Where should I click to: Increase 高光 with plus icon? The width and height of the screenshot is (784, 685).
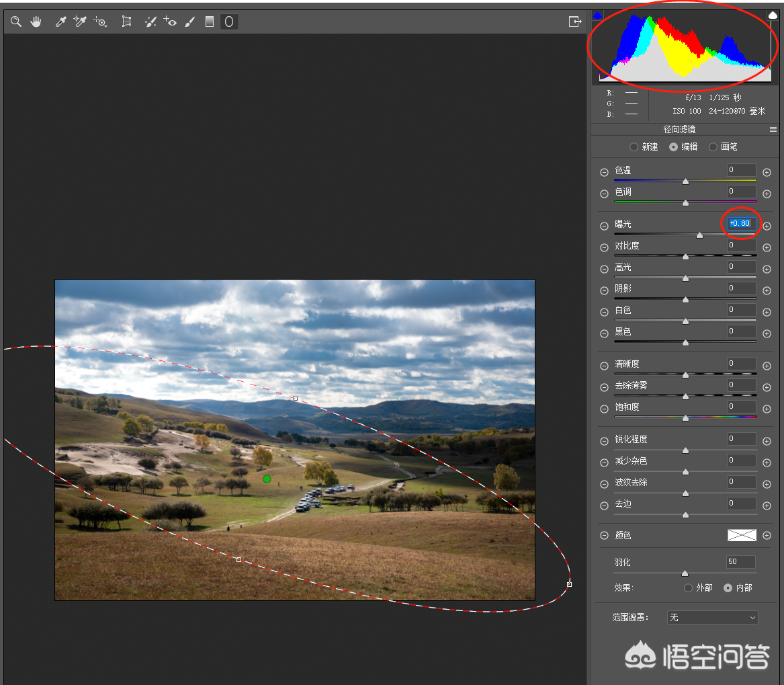tap(767, 269)
